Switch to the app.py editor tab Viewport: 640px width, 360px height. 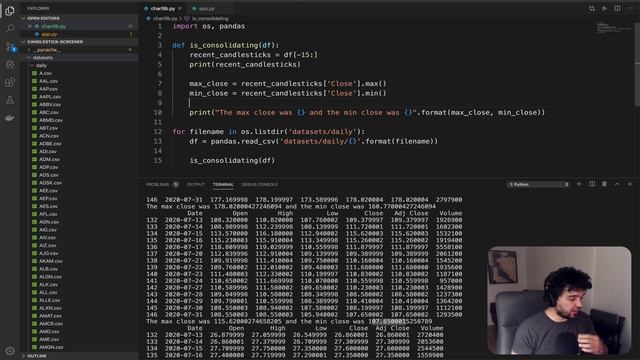[206, 9]
